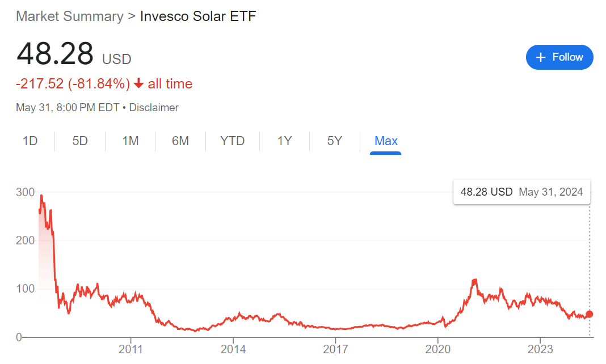606x364 pixels.
Task: Choose the 5Y time range tab
Action: tap(335, 141)
